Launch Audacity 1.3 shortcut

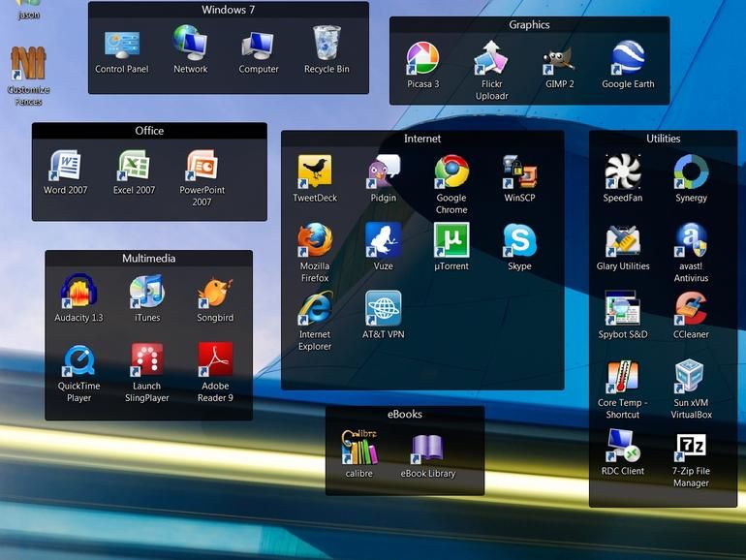click(x=78, y=293)
